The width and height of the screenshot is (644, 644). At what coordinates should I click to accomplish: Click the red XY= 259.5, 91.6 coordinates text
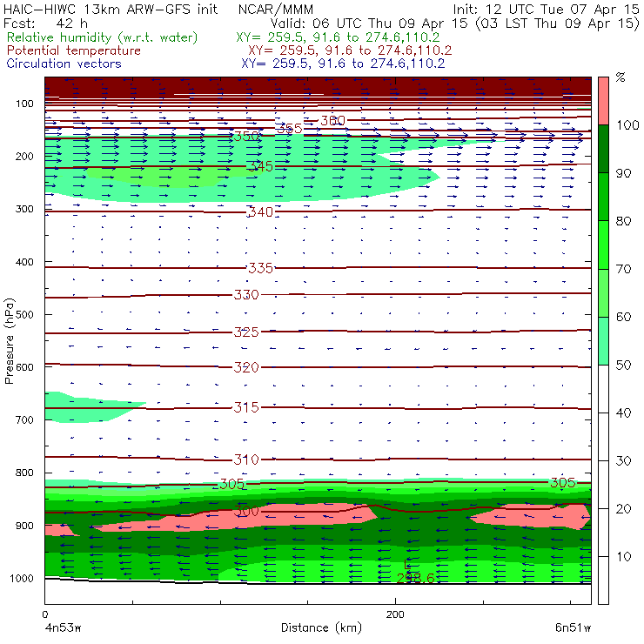tap(350, 50)
